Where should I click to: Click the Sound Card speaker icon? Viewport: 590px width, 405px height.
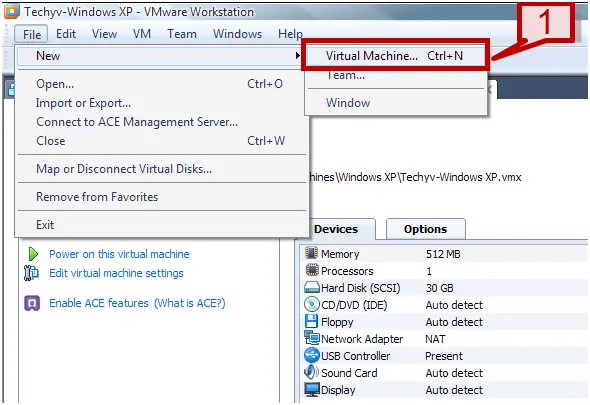click(311, 372)
